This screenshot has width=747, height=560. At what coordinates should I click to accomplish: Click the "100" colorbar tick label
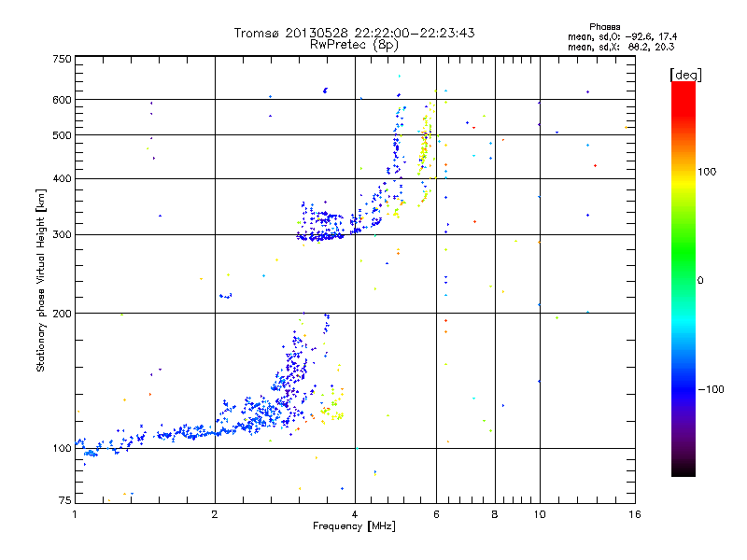click(707, 172)
